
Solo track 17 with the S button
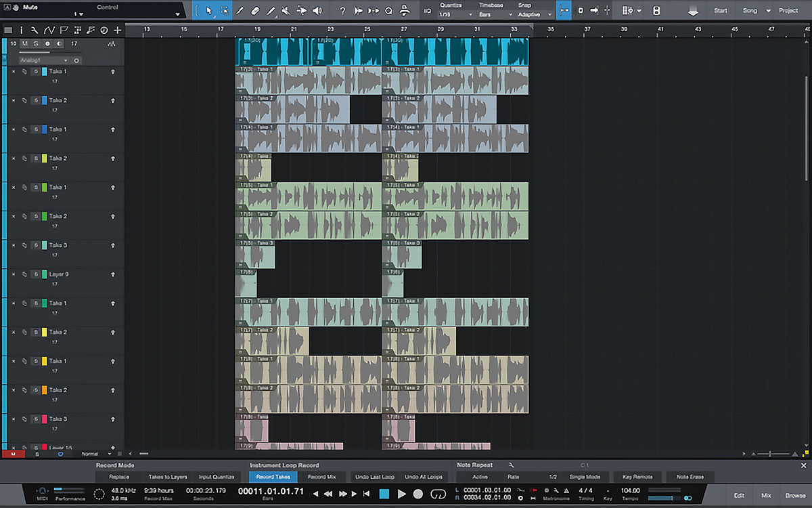pos(36,43)
